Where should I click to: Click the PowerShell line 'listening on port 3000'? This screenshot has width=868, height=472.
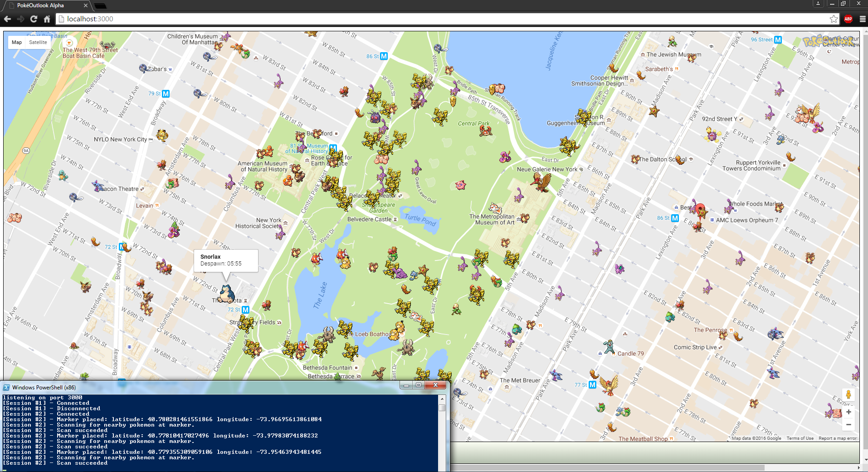pos(43,398)
